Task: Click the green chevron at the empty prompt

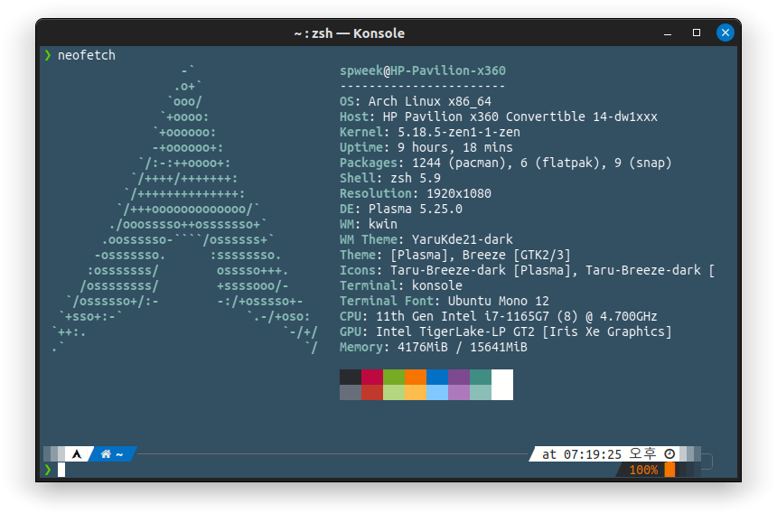Action: point(48,470)
